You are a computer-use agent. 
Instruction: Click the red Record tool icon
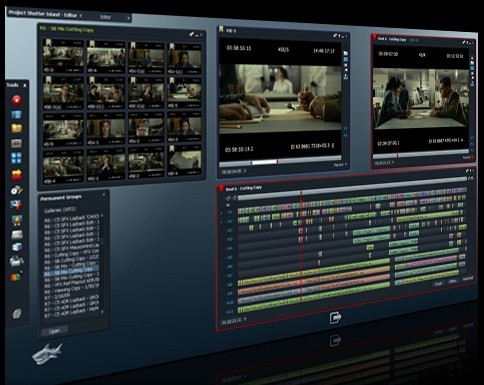pyautogui.click(x=17, y=100)
